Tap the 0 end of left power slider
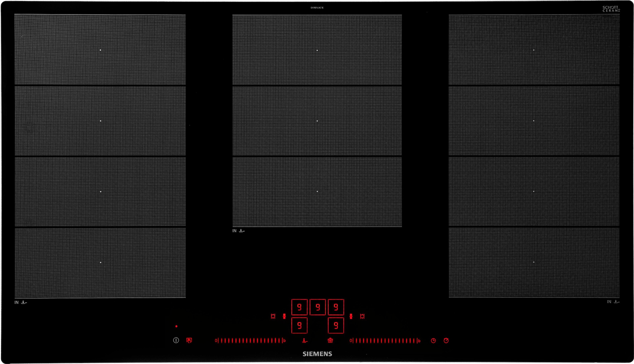 click(x=216, y=340)
